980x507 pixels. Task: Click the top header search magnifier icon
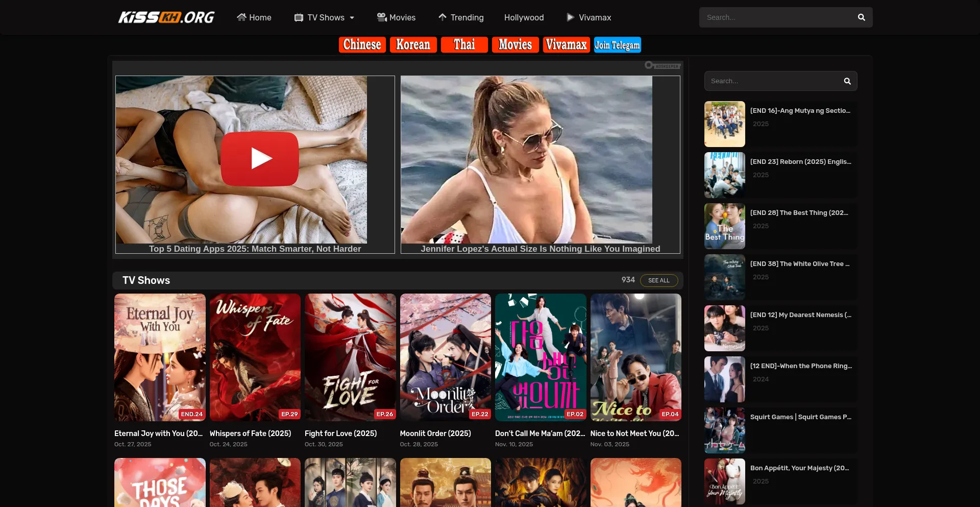[861, 17]
